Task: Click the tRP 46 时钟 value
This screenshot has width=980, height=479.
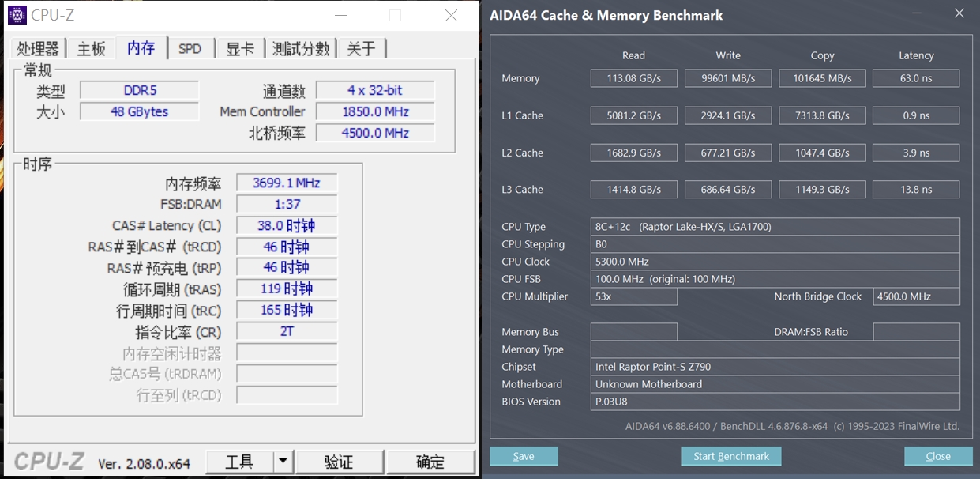Action: (x=287, y=267)
